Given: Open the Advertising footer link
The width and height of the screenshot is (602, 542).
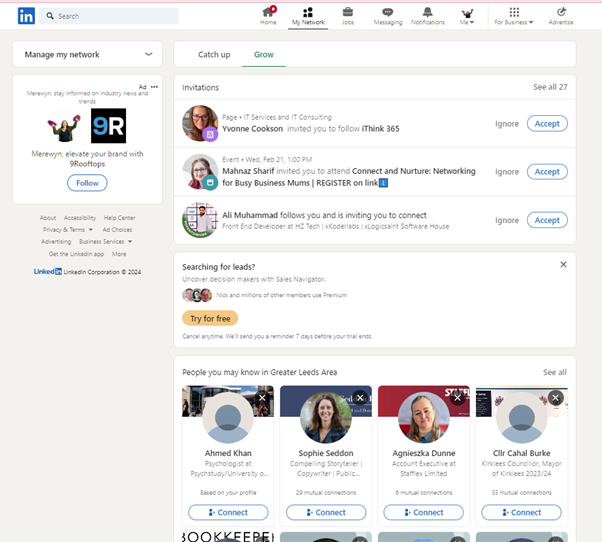Looking at the screenshot, I should click(56, 241).
